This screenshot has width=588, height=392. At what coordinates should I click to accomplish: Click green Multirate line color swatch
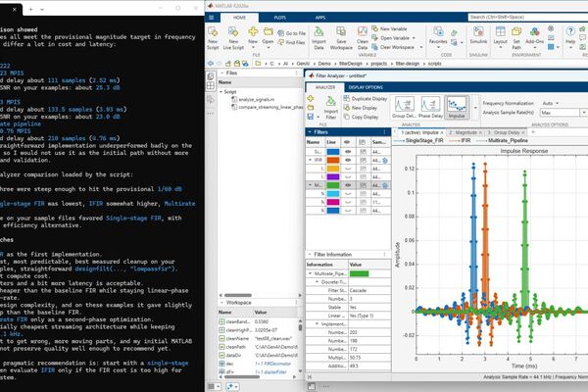tap(332, 185)
